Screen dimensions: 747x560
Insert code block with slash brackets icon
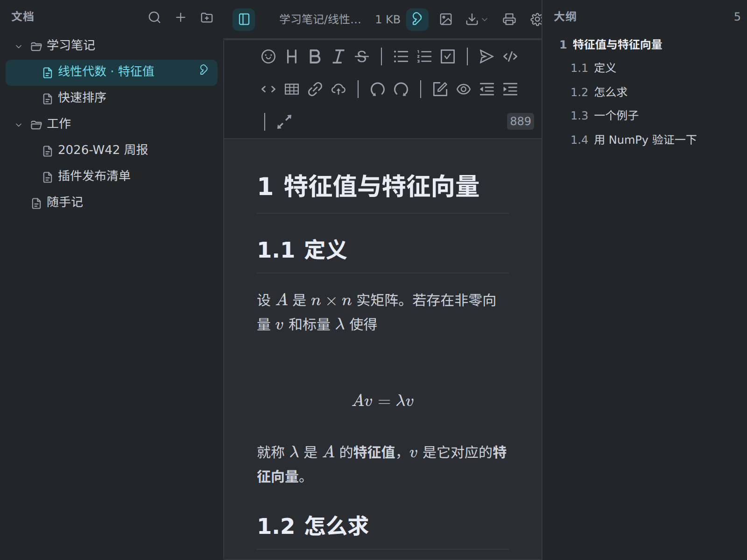click(x=510, y=56)
